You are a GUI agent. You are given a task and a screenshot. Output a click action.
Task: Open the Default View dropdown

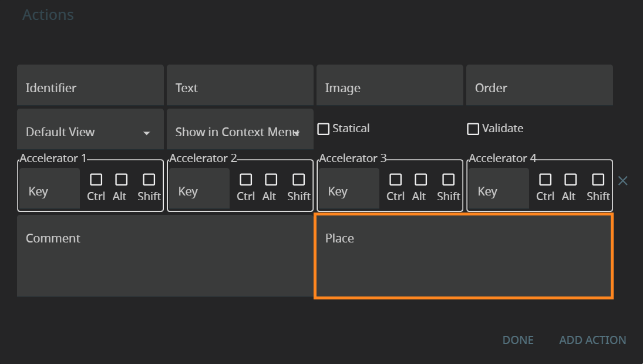[x=90, y=132]
